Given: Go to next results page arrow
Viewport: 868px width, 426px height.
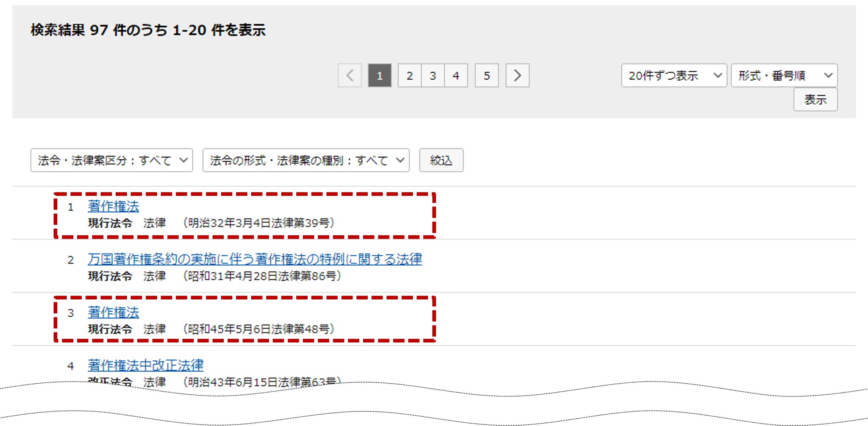Looking at the screenshot, I should pos(517,75).
